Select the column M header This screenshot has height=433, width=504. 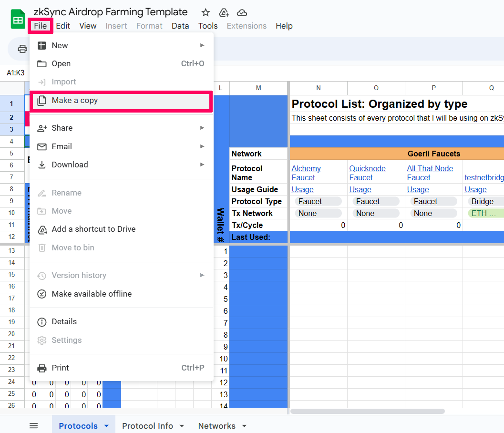258,88
